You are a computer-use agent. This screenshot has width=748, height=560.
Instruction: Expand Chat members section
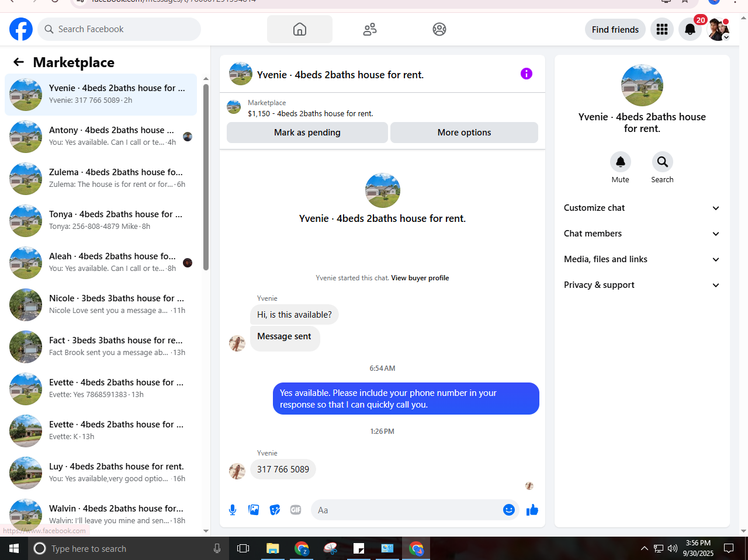coord(642,234)
